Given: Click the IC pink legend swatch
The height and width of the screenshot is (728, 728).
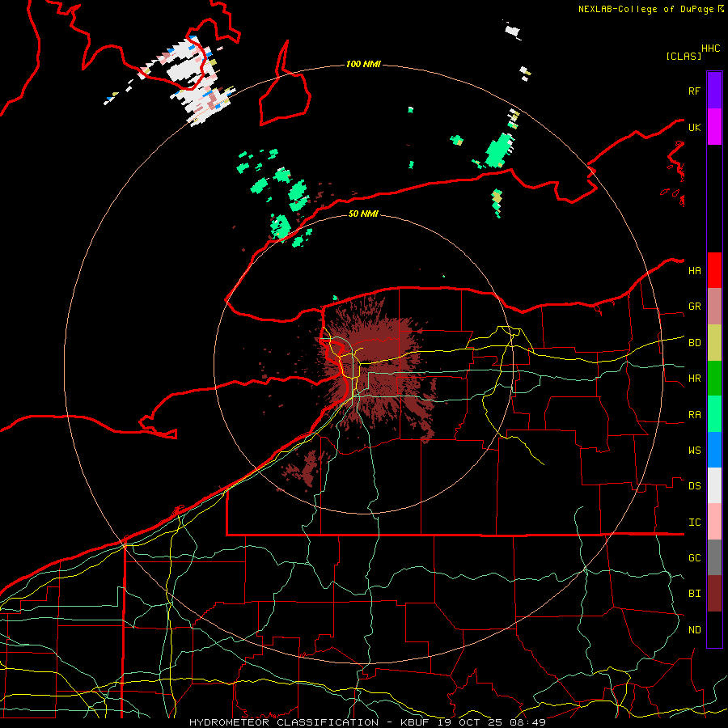Looking at the screenshot, I should (x=714, y=522).
